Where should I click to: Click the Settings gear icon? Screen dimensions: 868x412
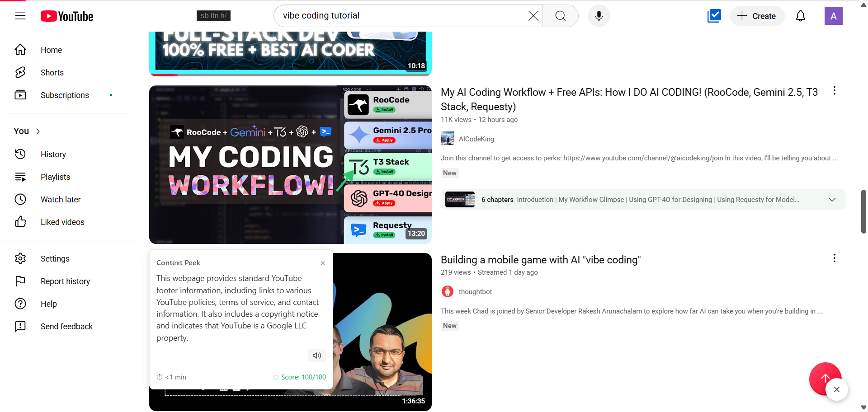tap(20, 258)
